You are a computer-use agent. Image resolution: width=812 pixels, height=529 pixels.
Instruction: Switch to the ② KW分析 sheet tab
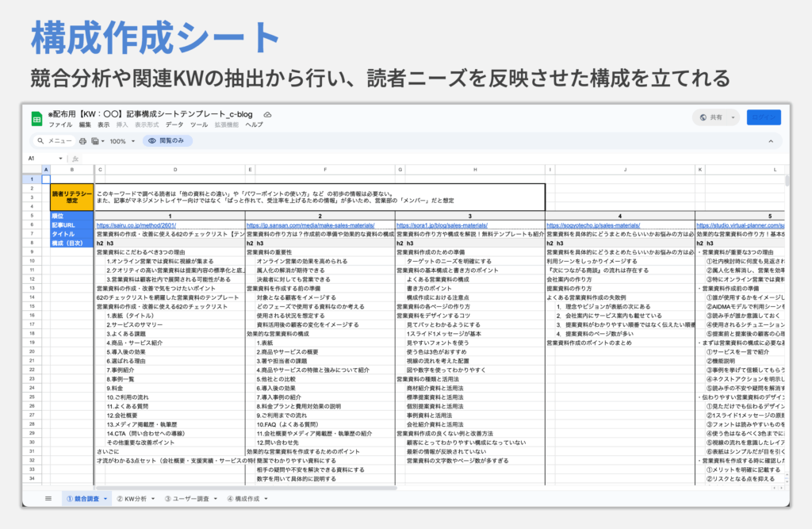point(132,498)
